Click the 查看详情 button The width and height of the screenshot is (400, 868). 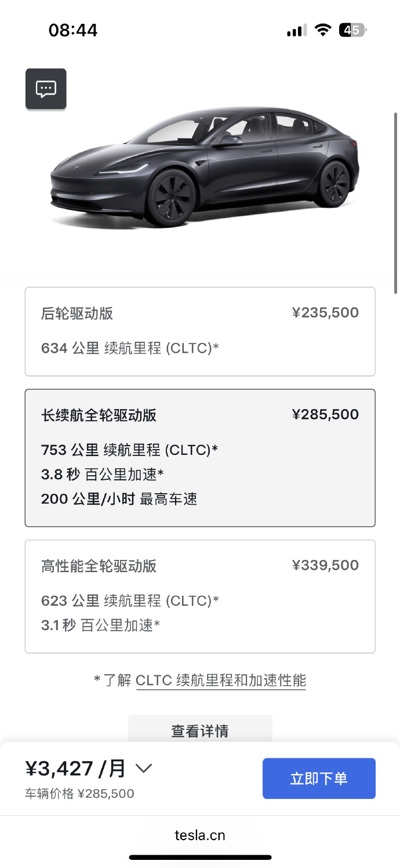200,730
